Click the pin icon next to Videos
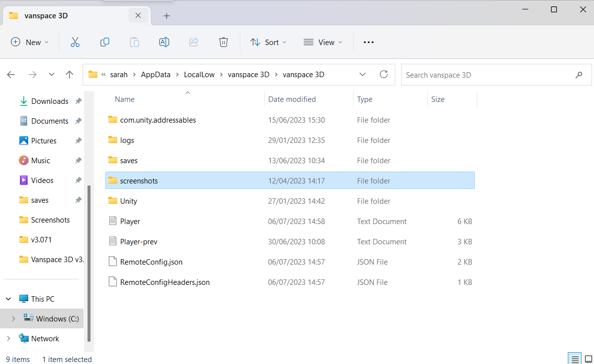 [78, 180]
